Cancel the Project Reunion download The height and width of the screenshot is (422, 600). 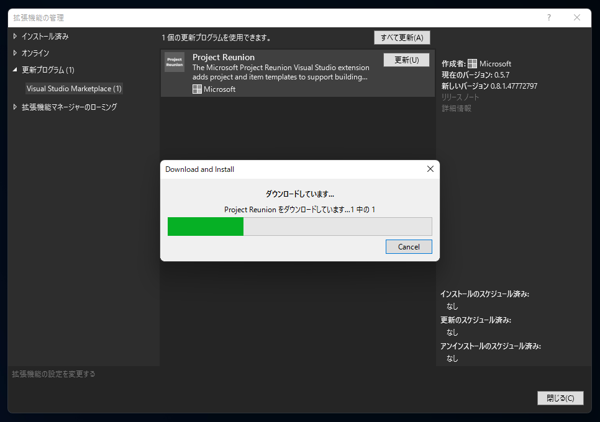click(409, 247)
